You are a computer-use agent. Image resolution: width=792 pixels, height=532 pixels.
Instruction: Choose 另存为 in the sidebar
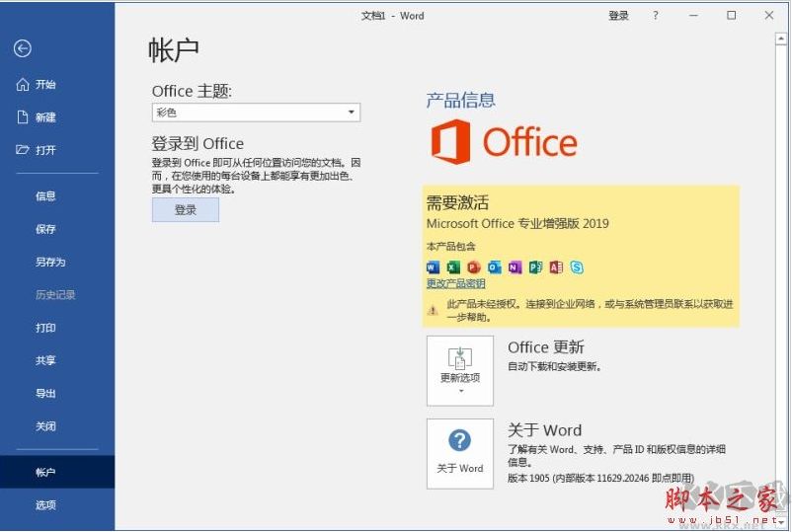point(50,262)
